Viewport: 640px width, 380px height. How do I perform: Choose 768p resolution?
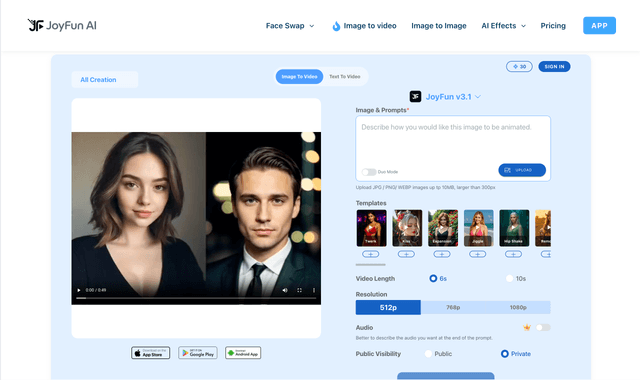(x=453, y=307)
